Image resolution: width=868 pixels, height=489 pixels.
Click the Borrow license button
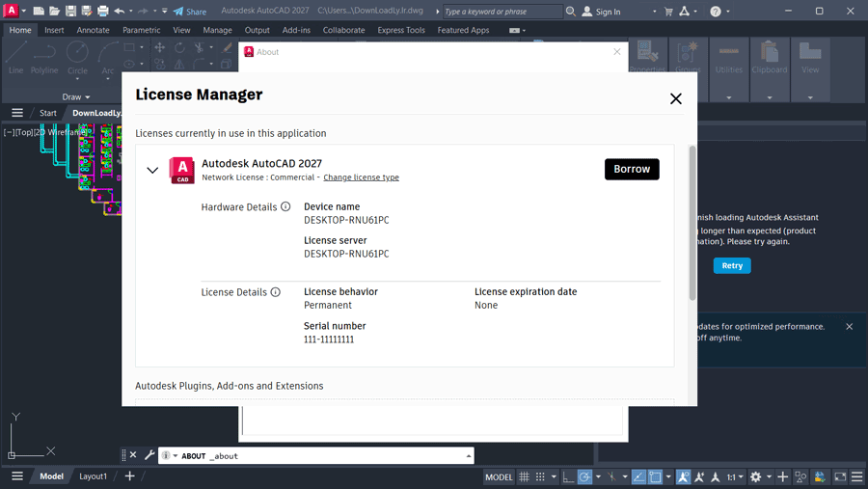(632, 169)
